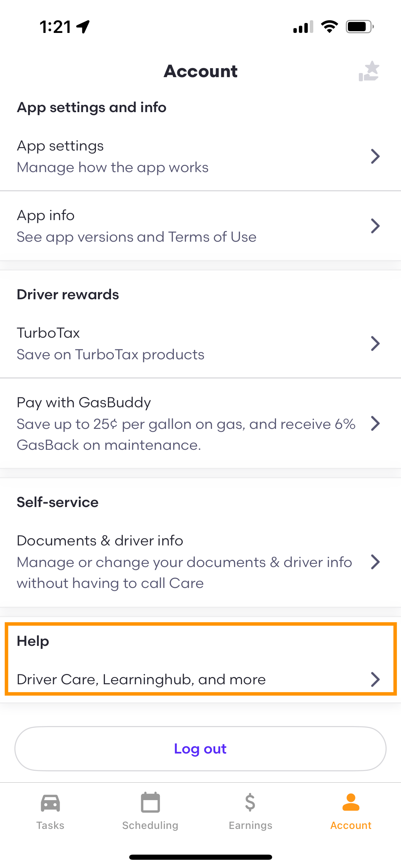The width and height of the screenshot is (401, 868).
Task: Open See app versions and Terms of Use
Action: click(x=136, y=237)
